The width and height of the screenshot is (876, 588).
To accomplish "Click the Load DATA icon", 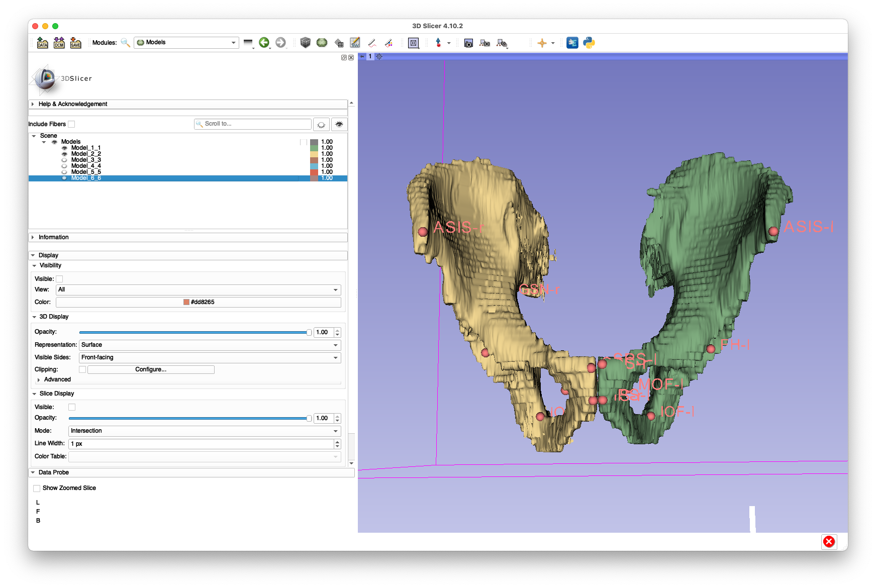I will (x=42, y=43).
